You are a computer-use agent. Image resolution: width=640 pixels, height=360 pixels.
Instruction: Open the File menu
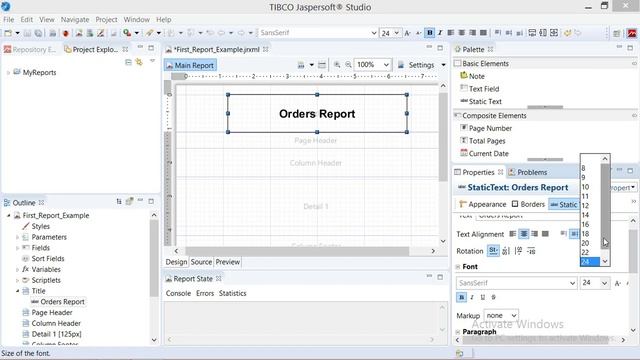tap(9, 20)
